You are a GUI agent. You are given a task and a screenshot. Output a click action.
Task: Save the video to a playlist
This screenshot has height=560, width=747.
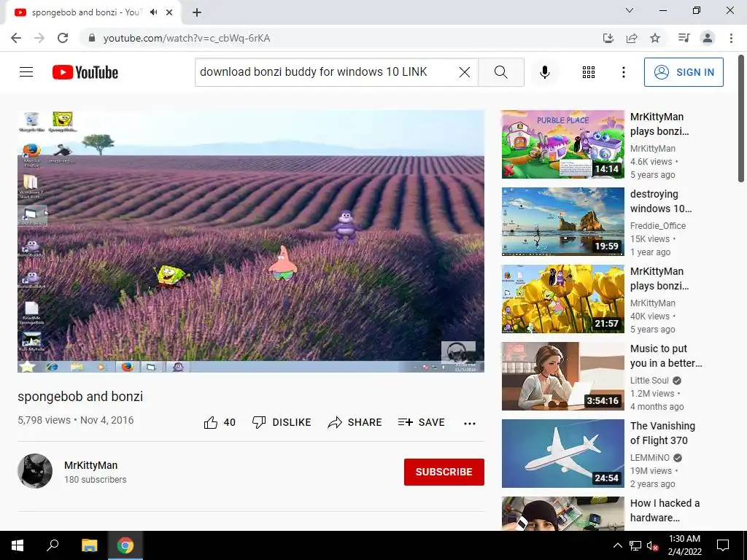click(422, 422)
